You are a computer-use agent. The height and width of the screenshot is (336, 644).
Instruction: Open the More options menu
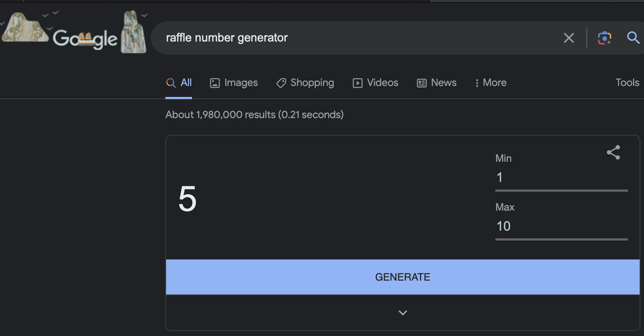491,83
